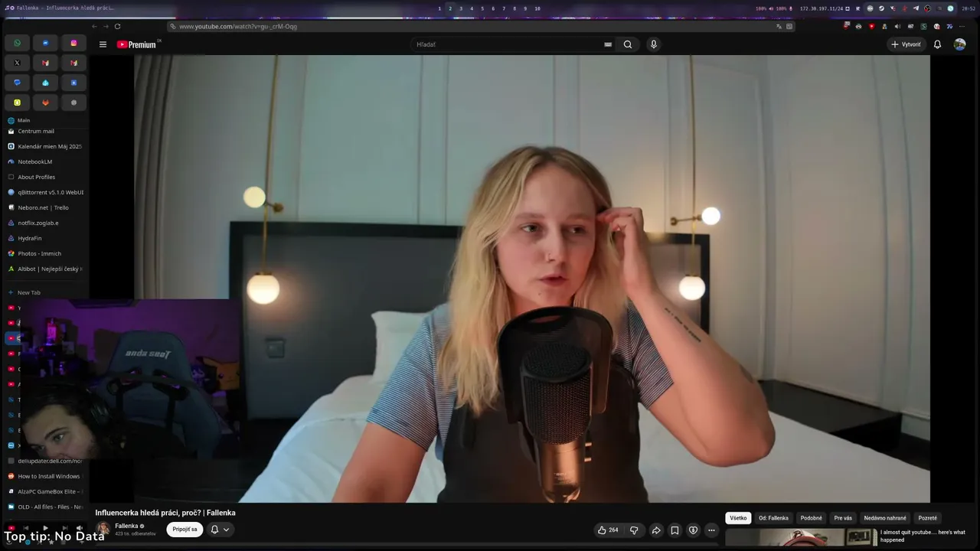The height and width of the screenshot is (551, 980).
Task: Open the 'Kalendár mien Máj 2025' tab
Action: pos(44,146)
